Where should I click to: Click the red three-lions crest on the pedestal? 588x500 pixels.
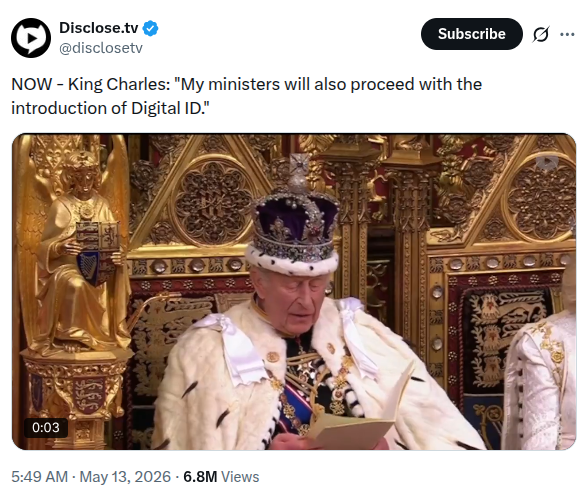coord(89,396)
